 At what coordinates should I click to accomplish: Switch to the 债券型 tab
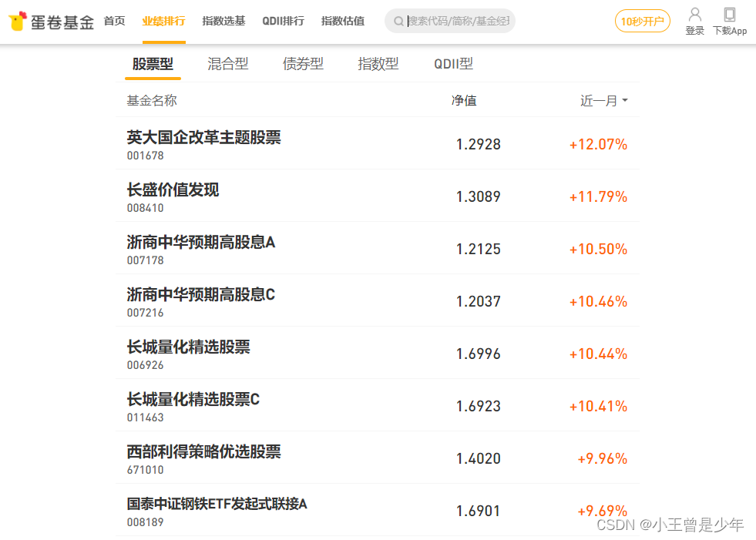tap(303, 64)
